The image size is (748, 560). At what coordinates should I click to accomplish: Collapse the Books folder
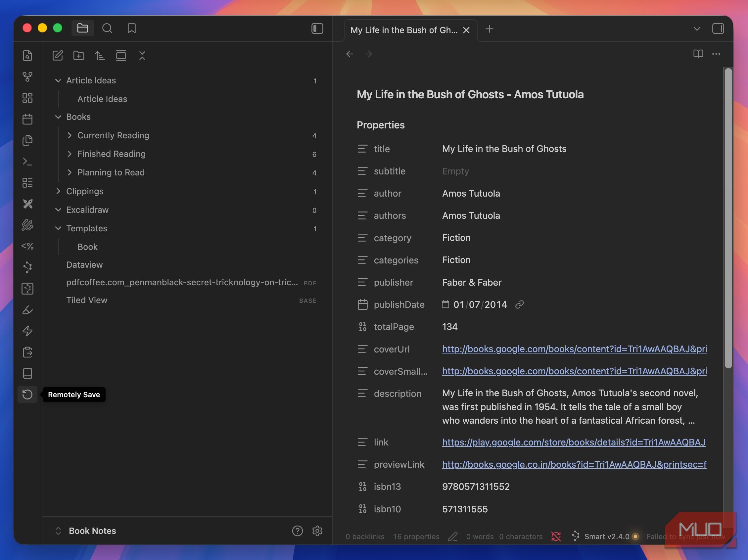[x=58, y=117]
